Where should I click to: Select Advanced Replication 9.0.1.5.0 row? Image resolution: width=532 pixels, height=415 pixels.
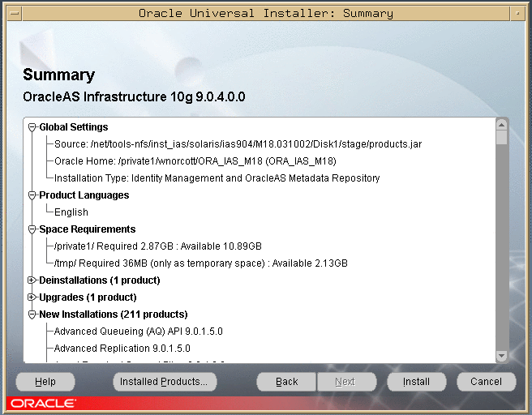point(122,349)
